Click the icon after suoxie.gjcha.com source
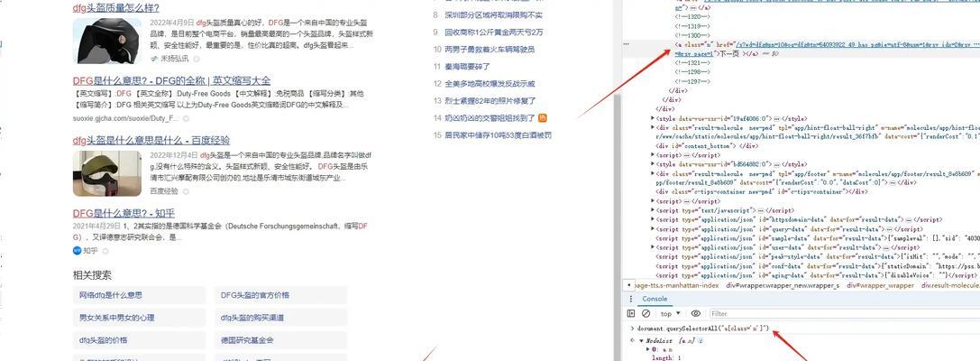 coord(187,118)
